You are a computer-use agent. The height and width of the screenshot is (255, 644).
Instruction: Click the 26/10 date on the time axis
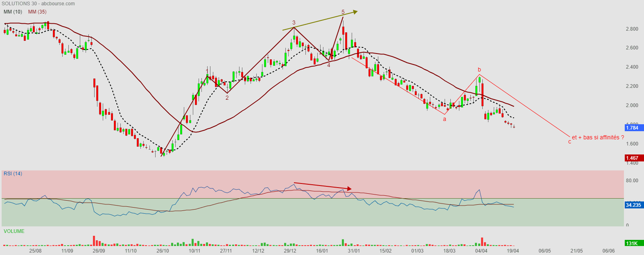[163, 251]
